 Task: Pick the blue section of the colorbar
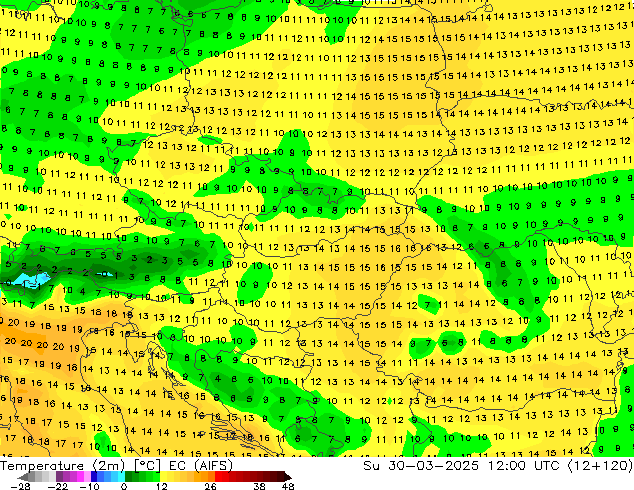108,477
